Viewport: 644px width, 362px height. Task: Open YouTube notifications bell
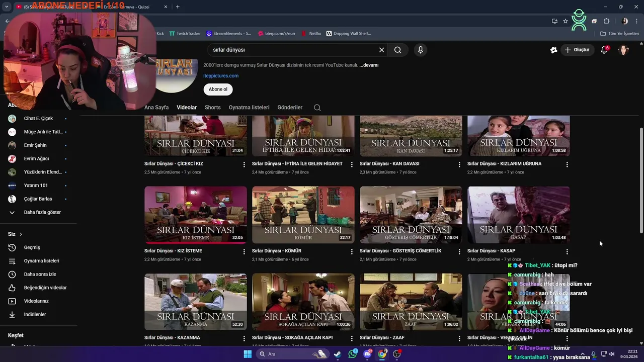604,50
